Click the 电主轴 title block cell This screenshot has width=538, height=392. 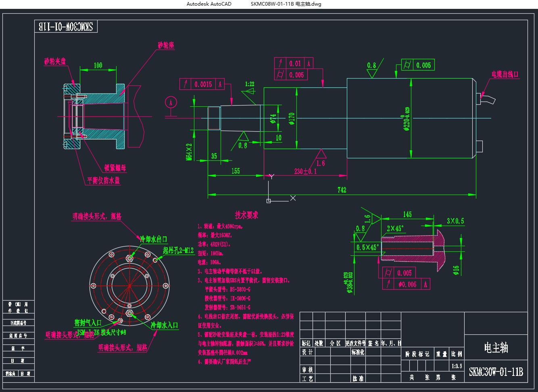pyautogui.click(x=496, y=347)
